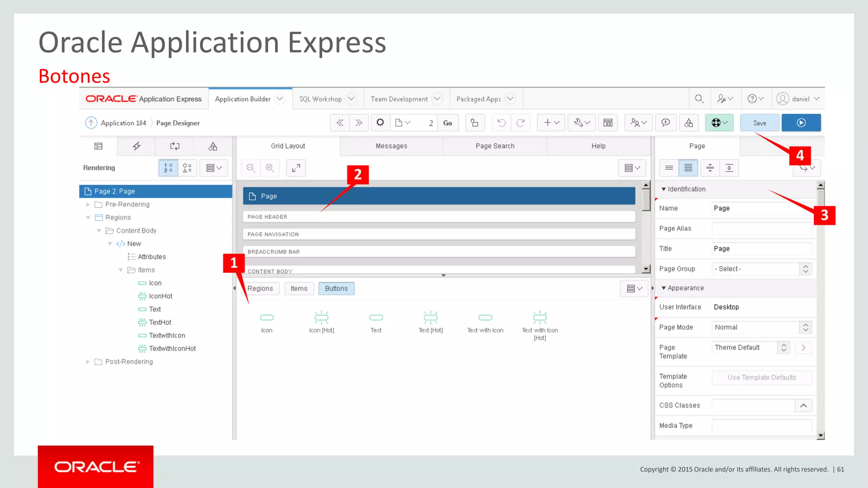Toggle group by component type
868x488 pixels.
coord(187,168)
